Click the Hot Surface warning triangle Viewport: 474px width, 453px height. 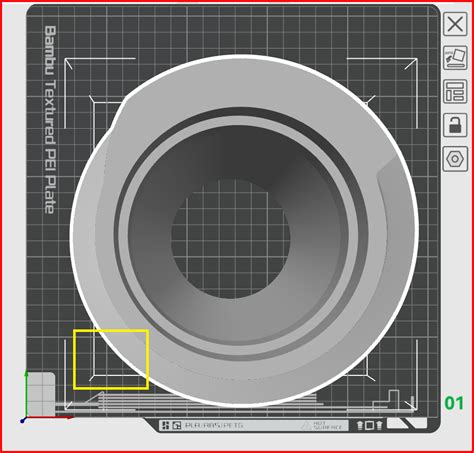coord(306,425)
